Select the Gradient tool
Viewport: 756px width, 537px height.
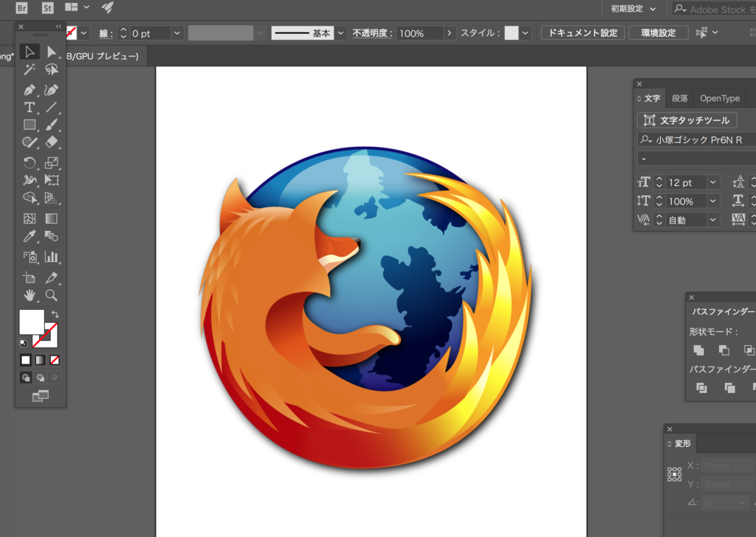pyautogui.click(x=52, y=218)
